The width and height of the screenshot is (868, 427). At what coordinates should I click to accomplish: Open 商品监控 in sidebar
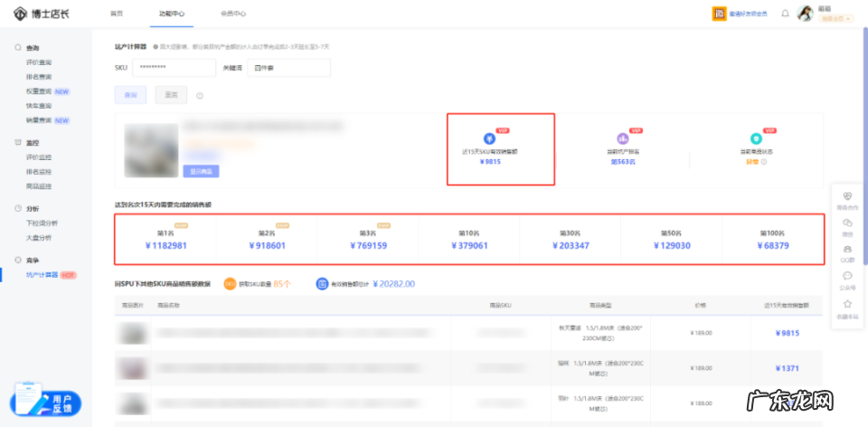pos(39,186)
